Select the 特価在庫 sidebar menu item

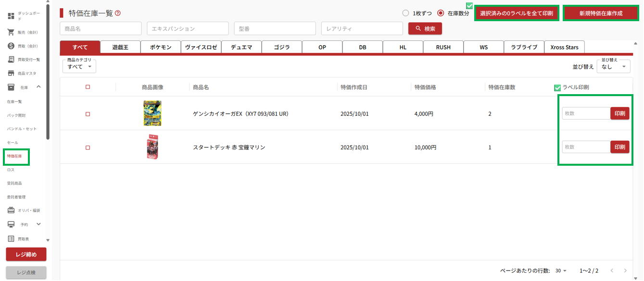point(15,156)
